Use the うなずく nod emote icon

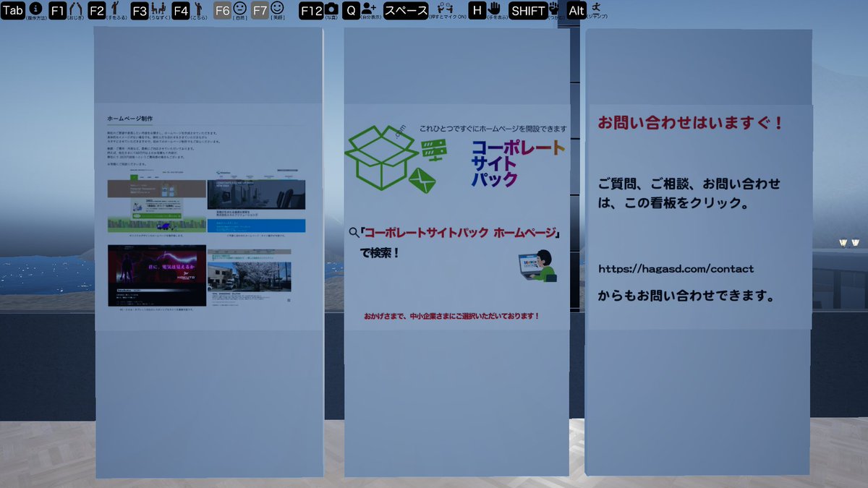pos(140,10)
